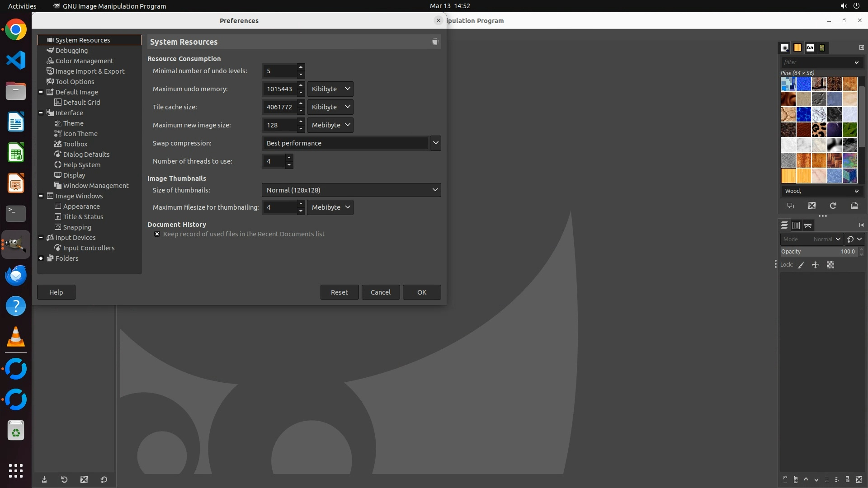Click the delete pattern icon
Viewport: 868px width, 488px height.
coord(812,206)
